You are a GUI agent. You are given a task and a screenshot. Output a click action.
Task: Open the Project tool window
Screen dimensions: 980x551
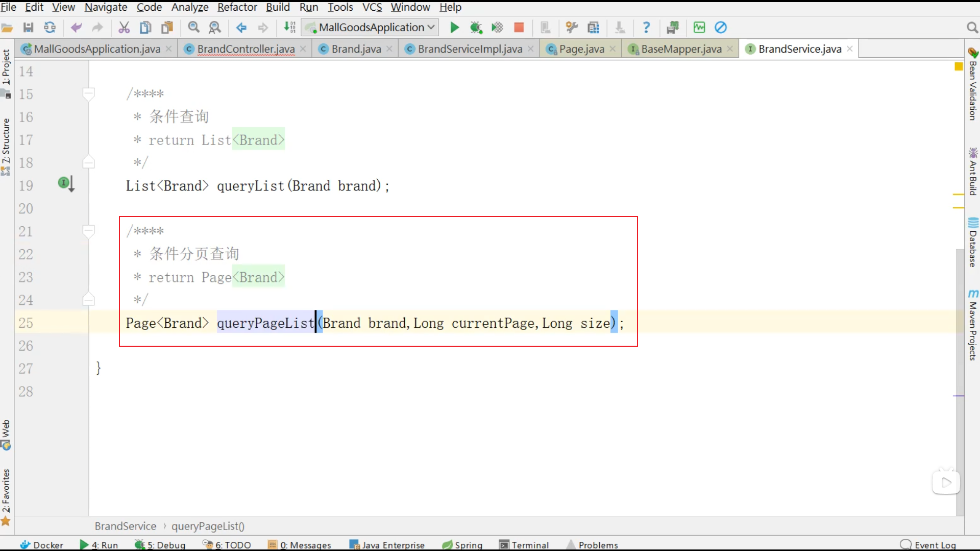(6, 73)
